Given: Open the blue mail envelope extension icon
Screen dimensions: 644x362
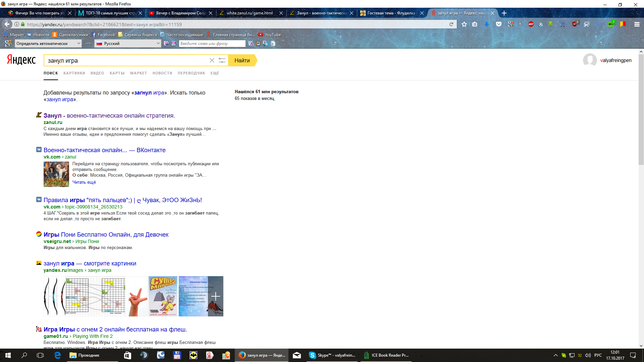Looking at the screenshot, I should click(x=599, y=24).
